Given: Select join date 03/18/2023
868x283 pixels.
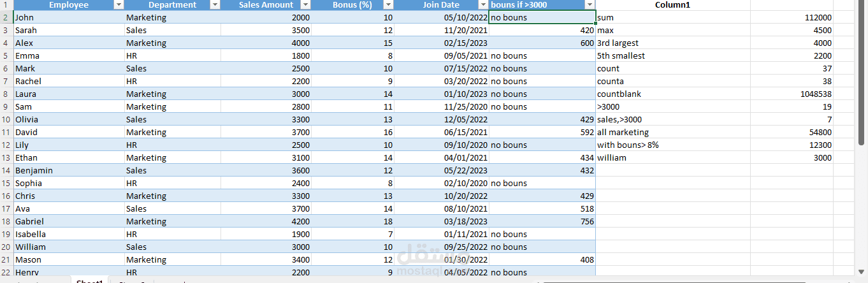Looking at the screenshot, I should [442, 221].
